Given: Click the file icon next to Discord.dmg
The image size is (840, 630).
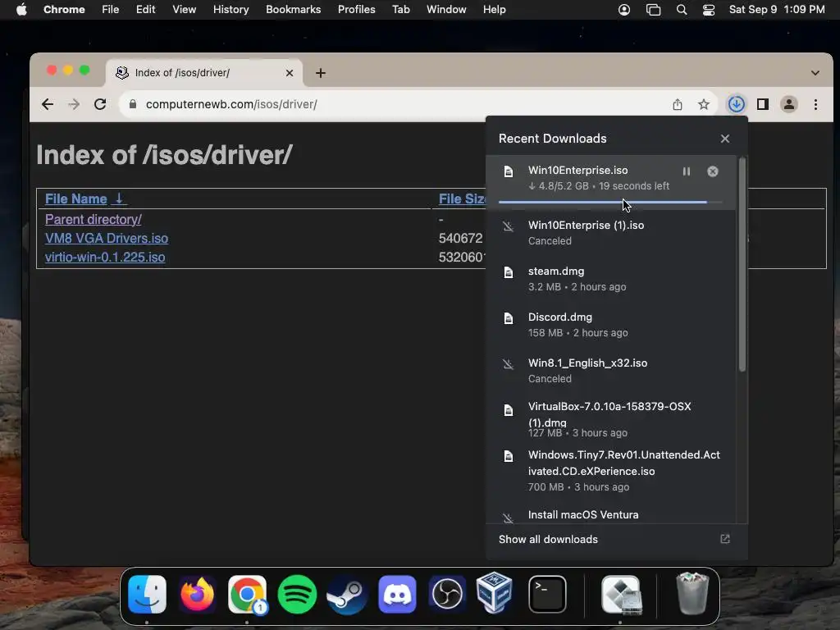Looking at the screenshot, I should (x=509, y=318).
